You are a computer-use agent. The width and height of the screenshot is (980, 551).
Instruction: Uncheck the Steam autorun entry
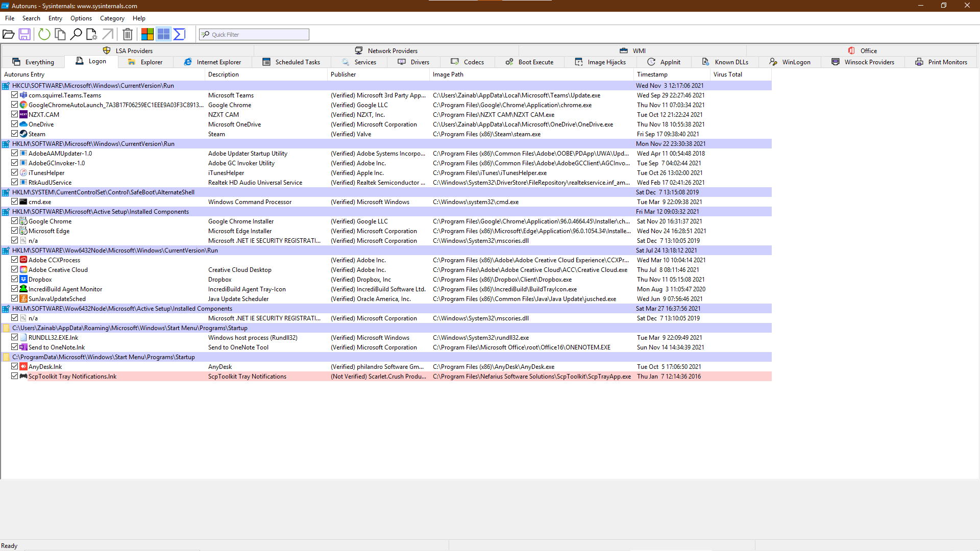15,134
